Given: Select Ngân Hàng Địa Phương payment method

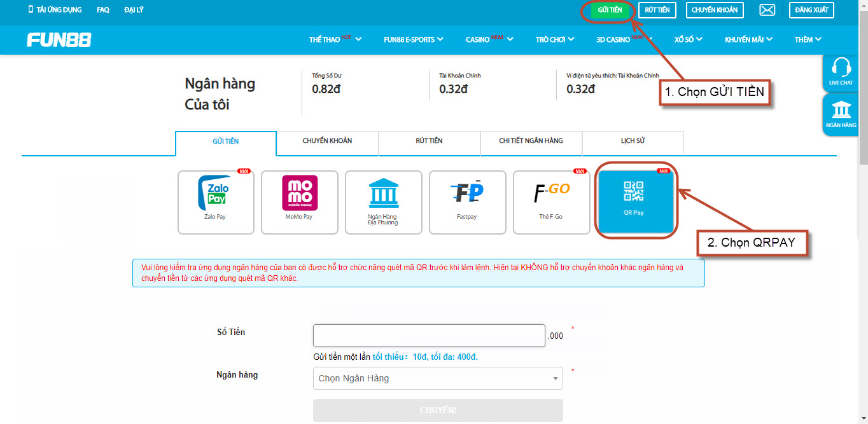Looking at the screenshot, I should point(383,202).
